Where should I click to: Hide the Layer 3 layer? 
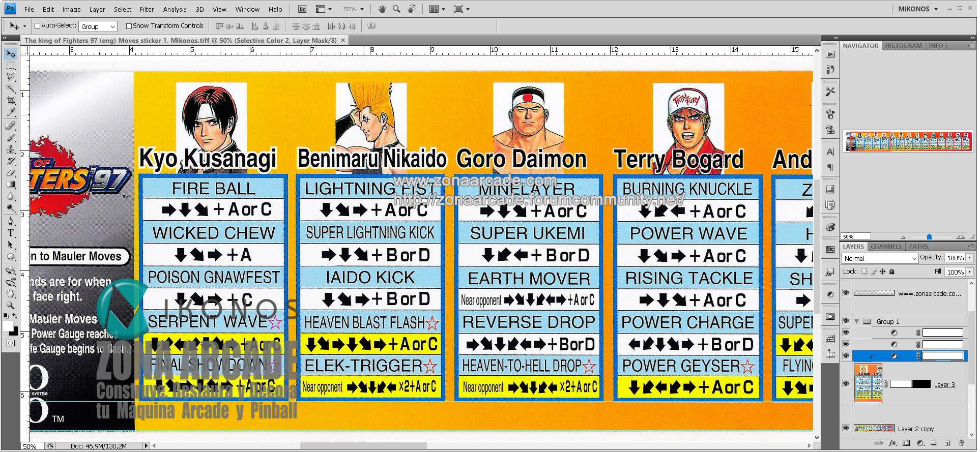[846, 384]
